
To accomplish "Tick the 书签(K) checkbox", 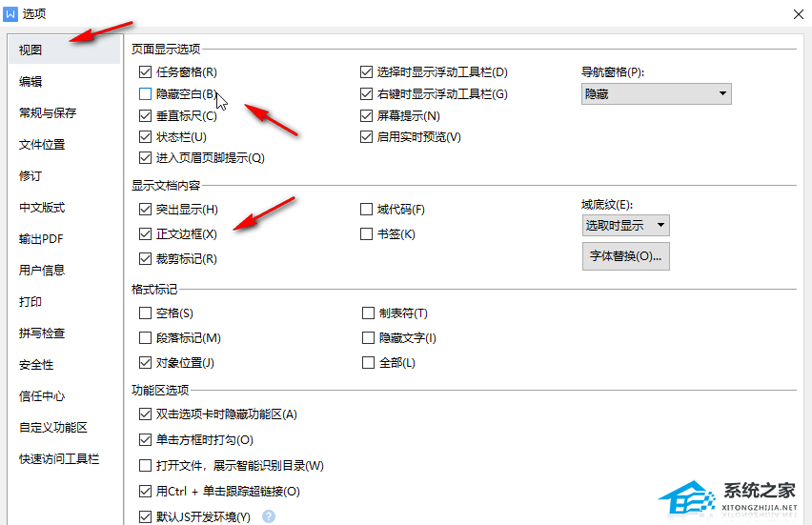I will (367, 234).
